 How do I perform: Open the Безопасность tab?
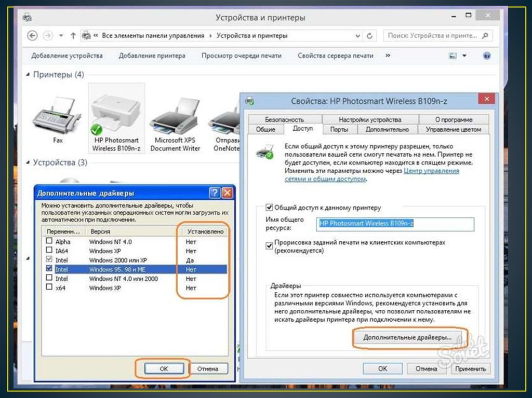point(284,119)
